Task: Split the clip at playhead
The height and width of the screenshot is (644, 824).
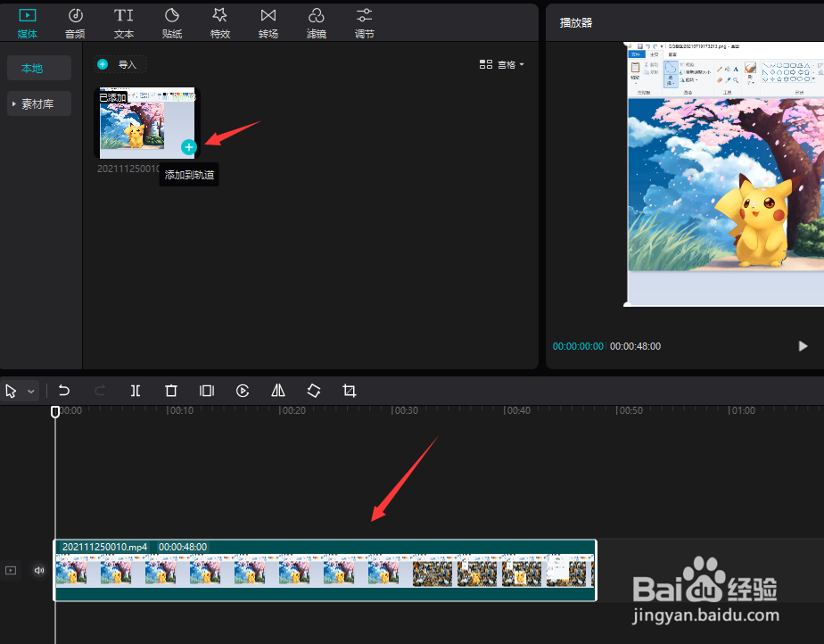Action: click(136, 391)
